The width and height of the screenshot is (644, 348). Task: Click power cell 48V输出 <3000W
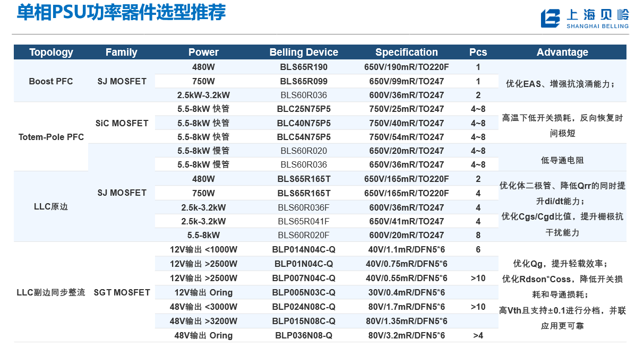coord(203,307)
